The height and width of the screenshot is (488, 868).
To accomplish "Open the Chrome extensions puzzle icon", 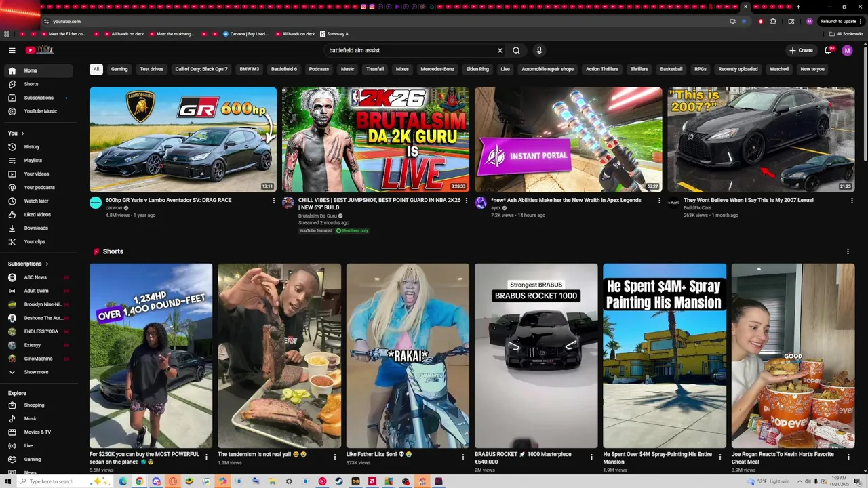I will [773, 21].
